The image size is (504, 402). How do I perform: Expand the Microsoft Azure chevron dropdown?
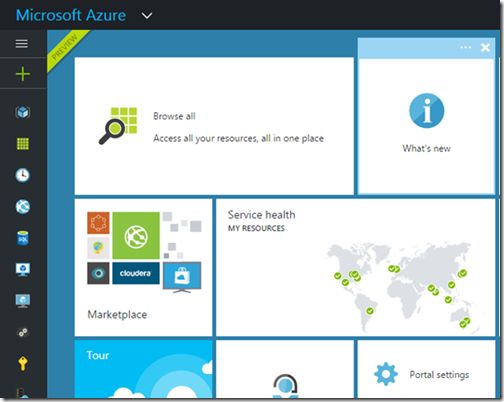pyautogui.click(x=147, y=16)
